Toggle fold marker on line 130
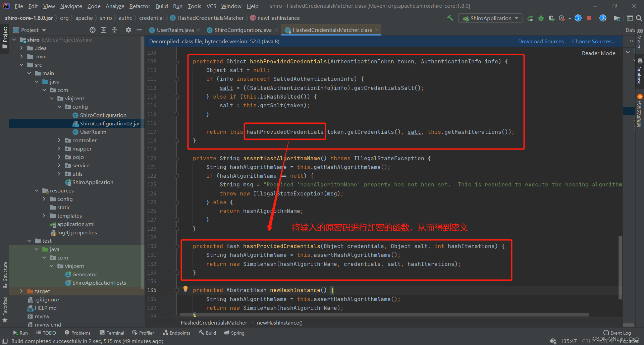The height and width of the screenshot is (345, 644). (x=176, y=246)
